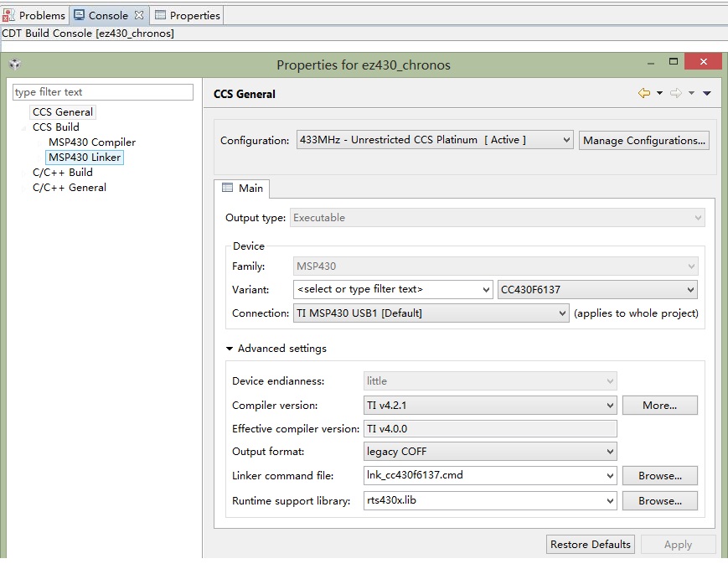Open the Connection dropdown
The height and width of the screenshot is (569, 728).
(x=562, y=313)
